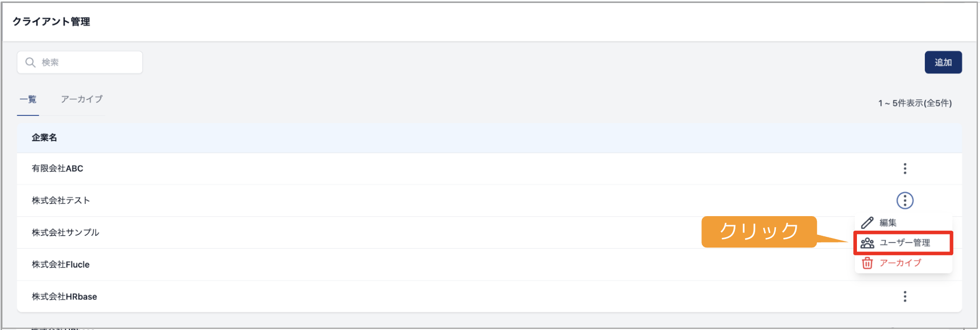Image resolution: width=980 pixels, height=330 pixels.
Task: Select the 株式会社サンプル row
Action: click(489, 232)
